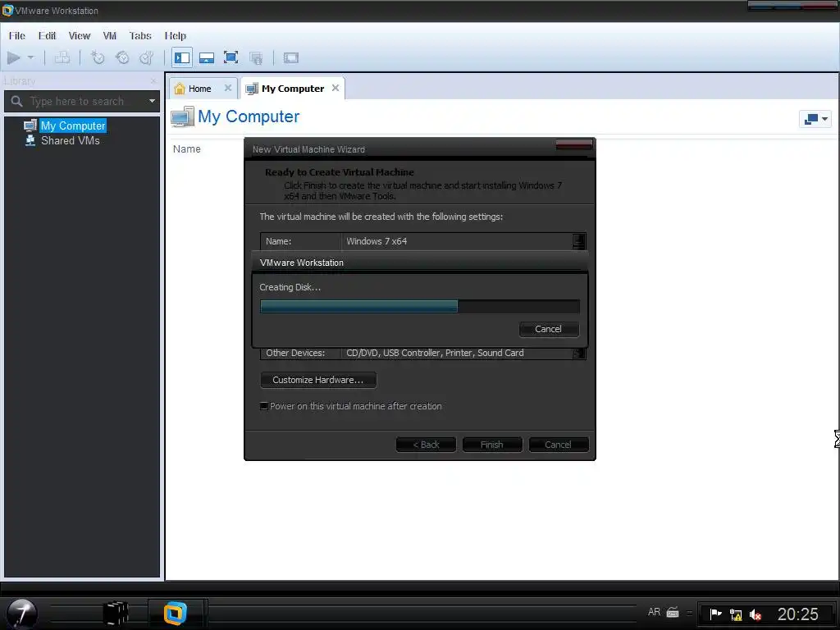Toggle the thumbnail bar view icon
The height and width of the screenshot is (630, 840).
click(207, 57)
